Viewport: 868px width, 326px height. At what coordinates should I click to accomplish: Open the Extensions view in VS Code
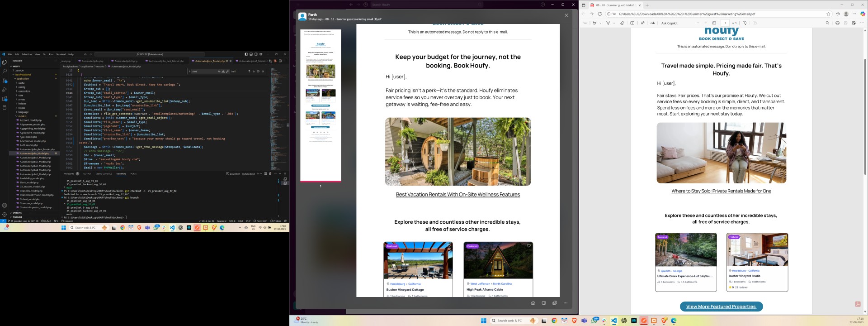(x=5, y=98)
